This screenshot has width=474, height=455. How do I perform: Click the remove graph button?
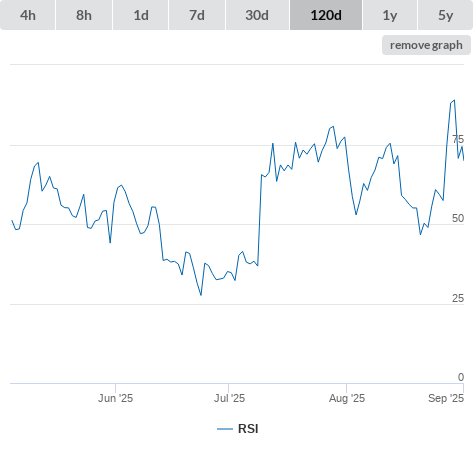(x=426, y=45)
